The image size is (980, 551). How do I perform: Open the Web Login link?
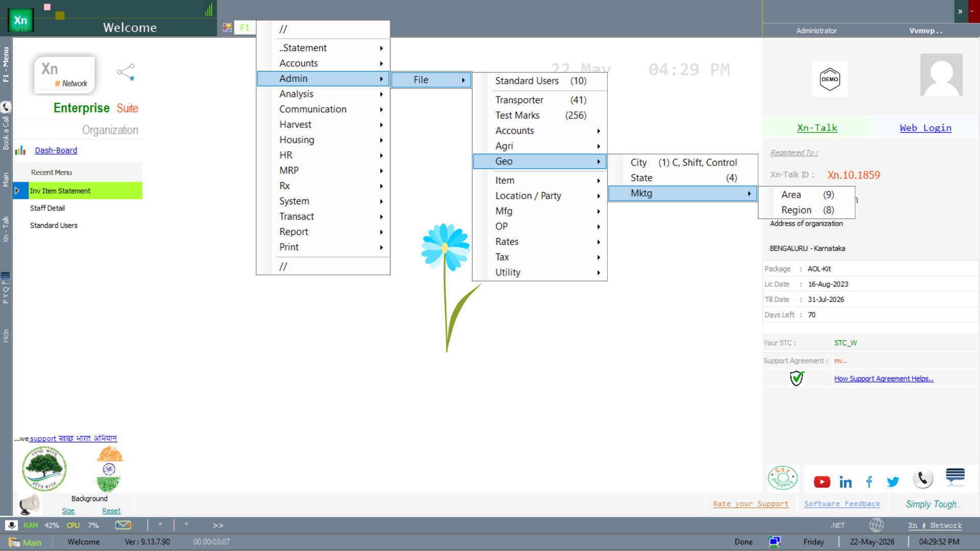(925, 128)
